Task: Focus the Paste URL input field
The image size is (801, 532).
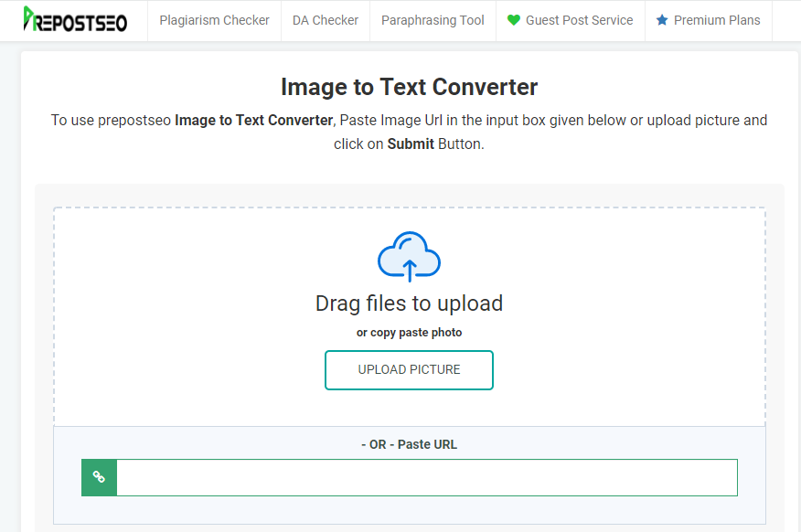Action: point(427,477)
